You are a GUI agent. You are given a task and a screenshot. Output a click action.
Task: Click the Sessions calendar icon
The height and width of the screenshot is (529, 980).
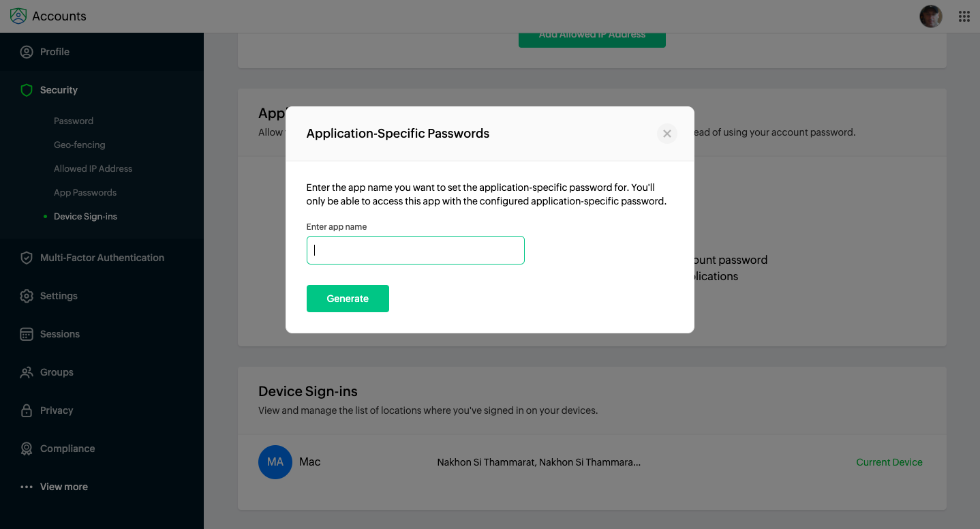pyautogui.click(x=27, y=334)
